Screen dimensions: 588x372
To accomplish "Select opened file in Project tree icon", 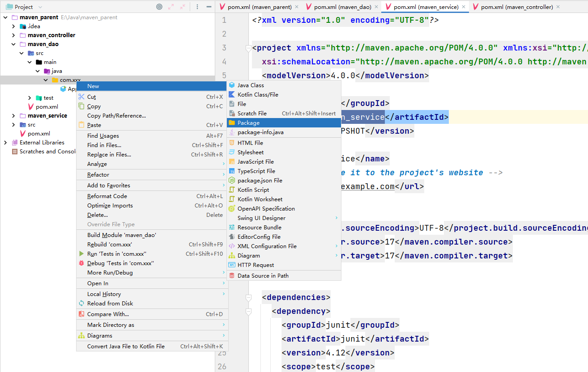I will 159,7.
